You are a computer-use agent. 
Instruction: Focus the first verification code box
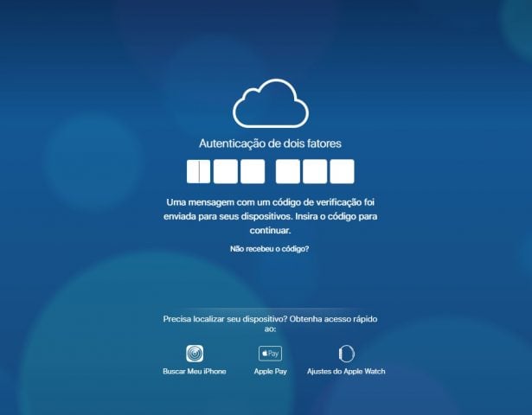click(x=198, y=171)
